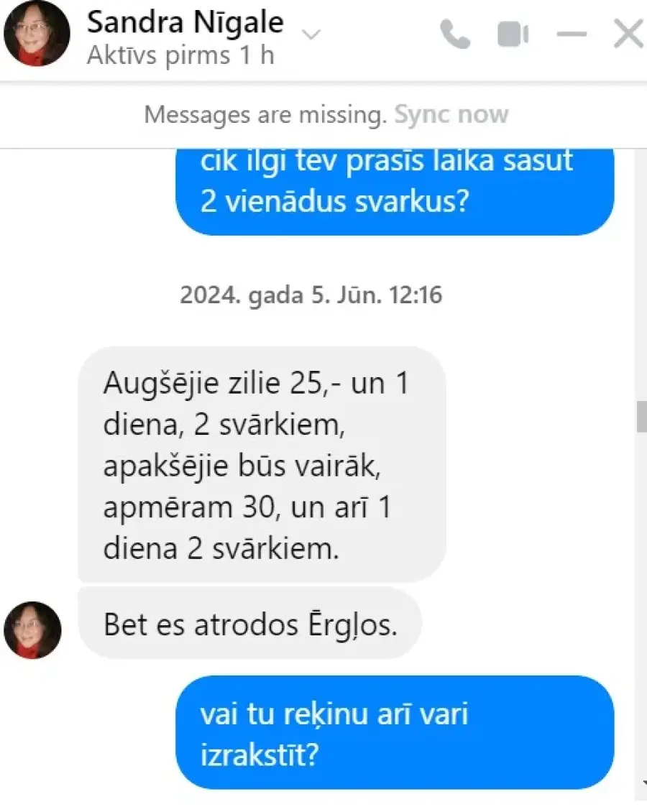Minimize the chat window
The height and width of the screenshot is (812, 647).
point(572,34)
